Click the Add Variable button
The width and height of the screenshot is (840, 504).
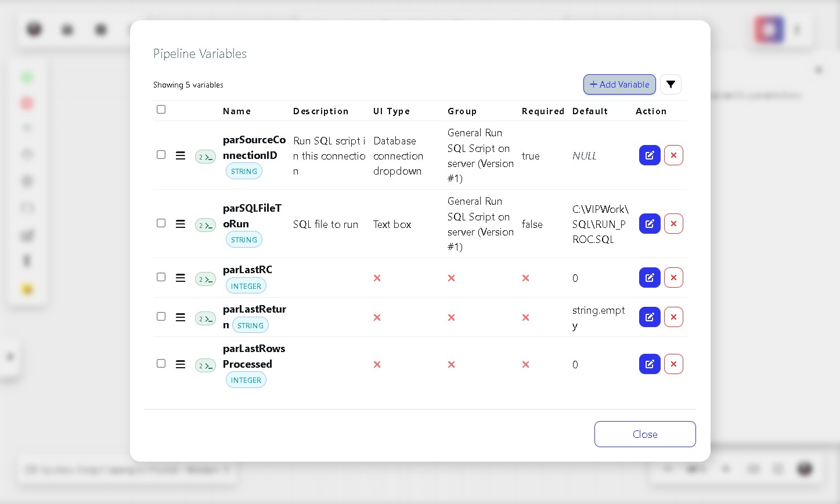(x=619, y=85)
